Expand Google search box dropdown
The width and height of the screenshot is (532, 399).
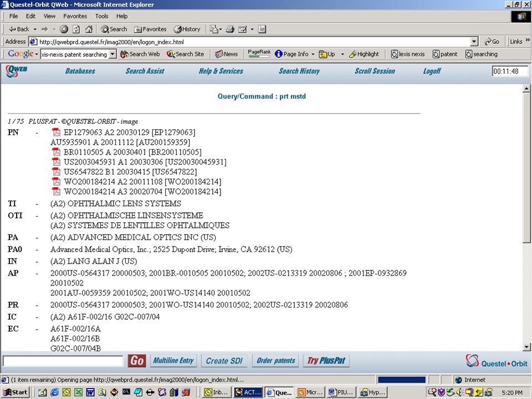pos(112,54)
